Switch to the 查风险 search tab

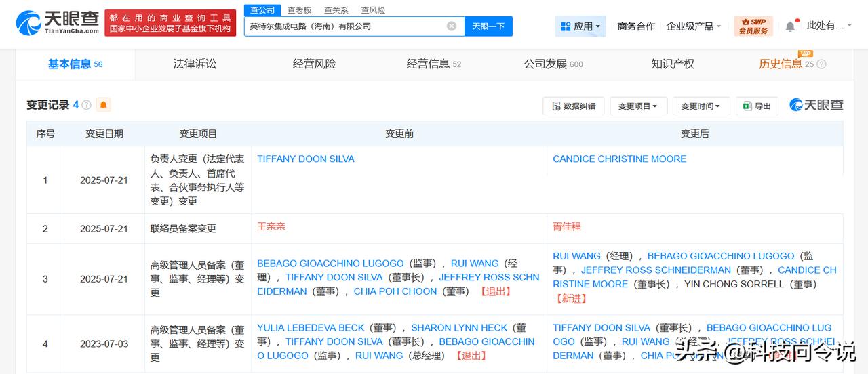pyautogui.click(x=373, y=10)
